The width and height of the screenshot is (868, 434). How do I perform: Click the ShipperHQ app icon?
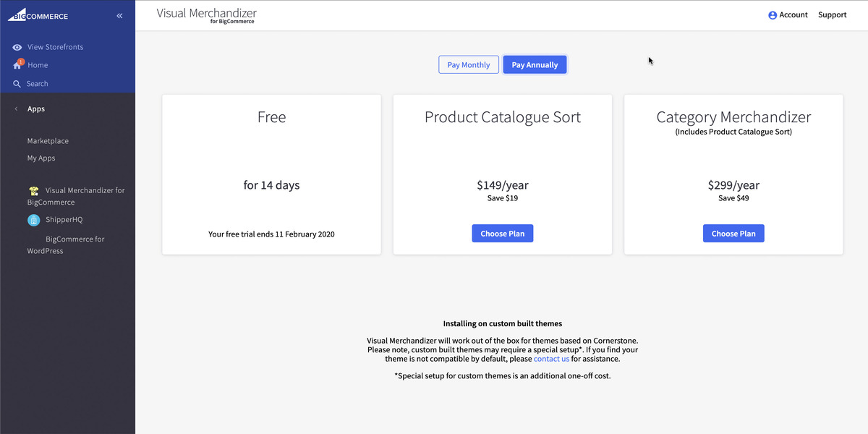(x=33, y=220)
